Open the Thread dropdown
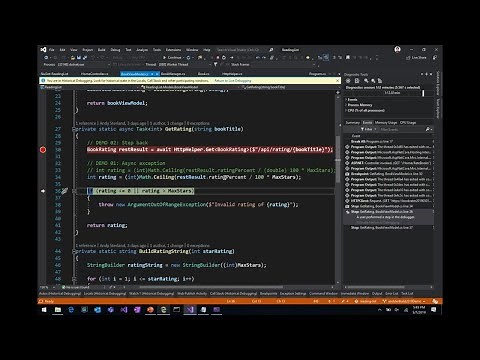Image resolution: width=480 pixels, height=360 pixels. click(184, 65)
